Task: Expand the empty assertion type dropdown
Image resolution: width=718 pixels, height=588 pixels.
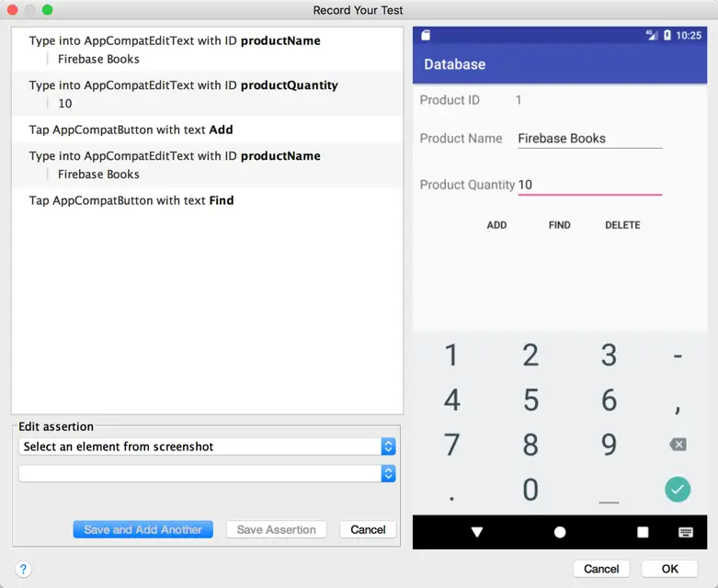Action: pos(208,473)
